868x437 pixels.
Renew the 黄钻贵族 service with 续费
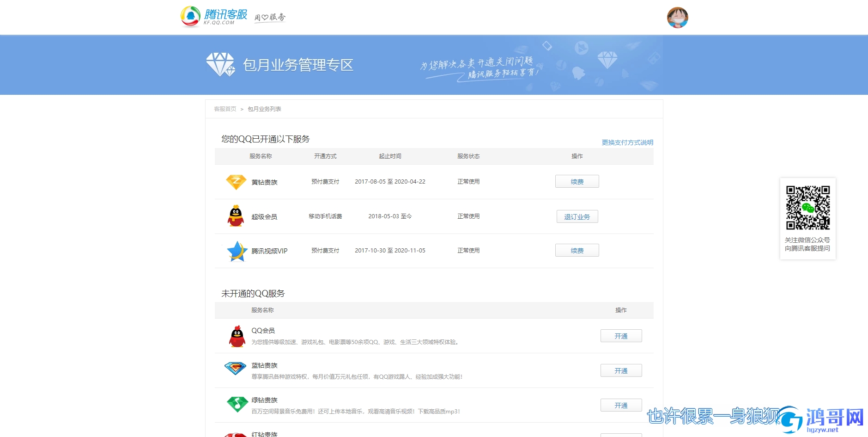tap(577, 181)
